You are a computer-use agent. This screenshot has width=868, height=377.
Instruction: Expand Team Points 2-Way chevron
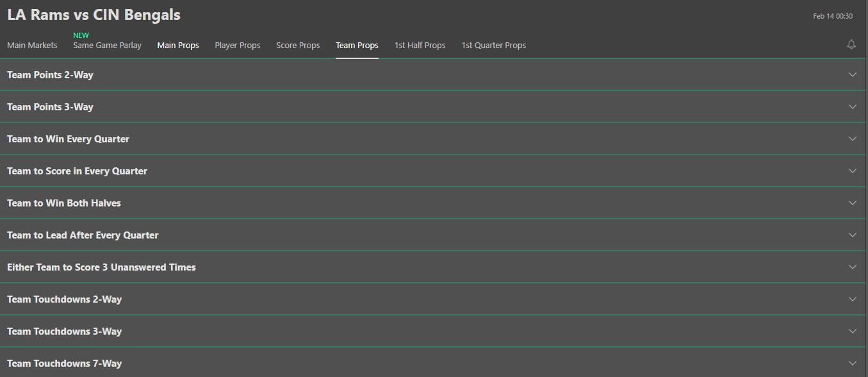click(853, 74)
